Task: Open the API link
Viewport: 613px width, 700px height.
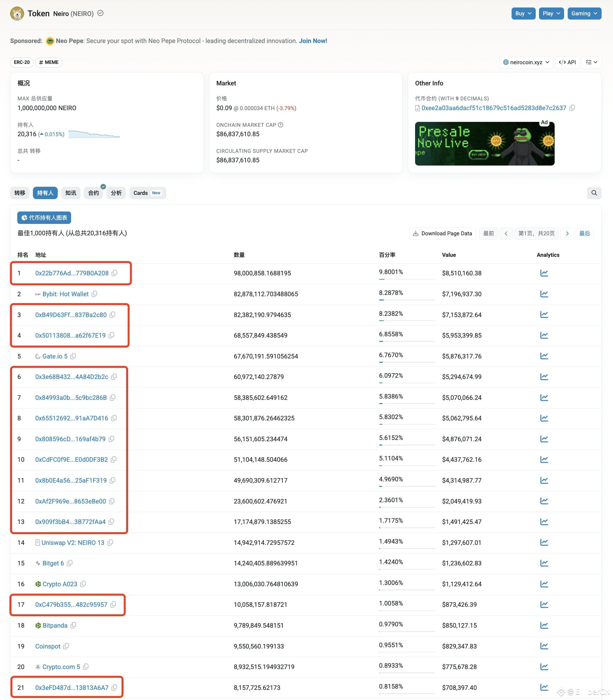Action: 567,62
